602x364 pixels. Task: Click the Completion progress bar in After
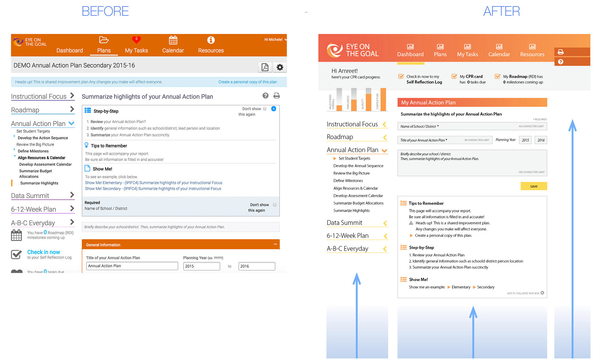pos(383,99)
